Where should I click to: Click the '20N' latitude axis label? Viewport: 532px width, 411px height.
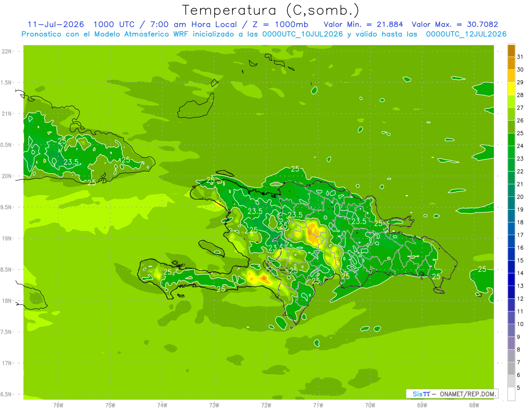pyautogui.click(x=7, y=176)
